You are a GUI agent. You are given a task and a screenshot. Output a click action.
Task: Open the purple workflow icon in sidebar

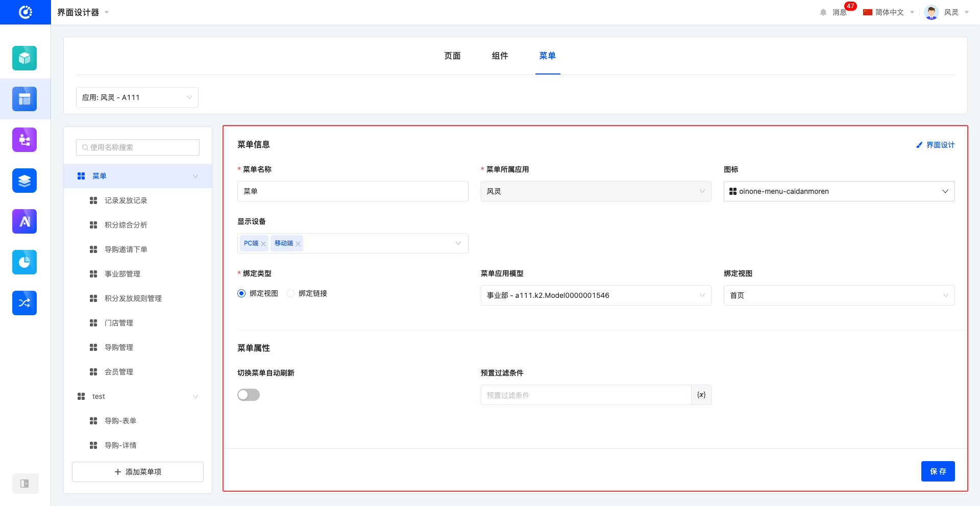click(24, 140)
